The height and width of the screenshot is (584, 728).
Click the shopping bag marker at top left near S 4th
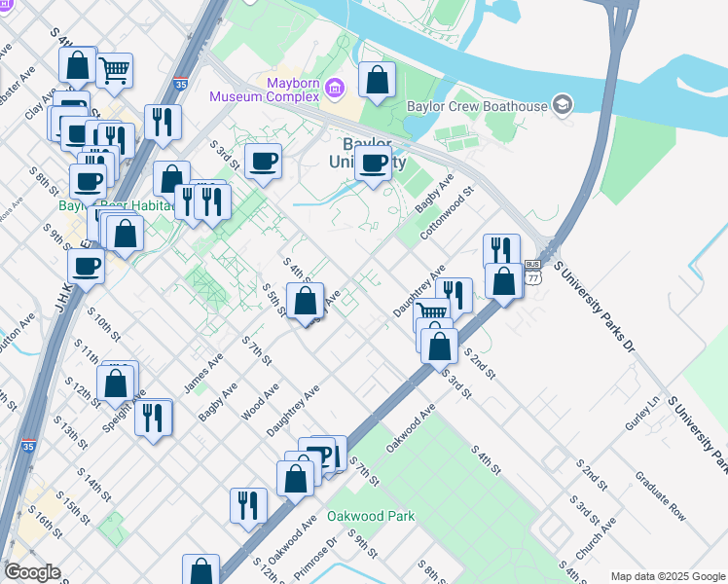(78, 66)
